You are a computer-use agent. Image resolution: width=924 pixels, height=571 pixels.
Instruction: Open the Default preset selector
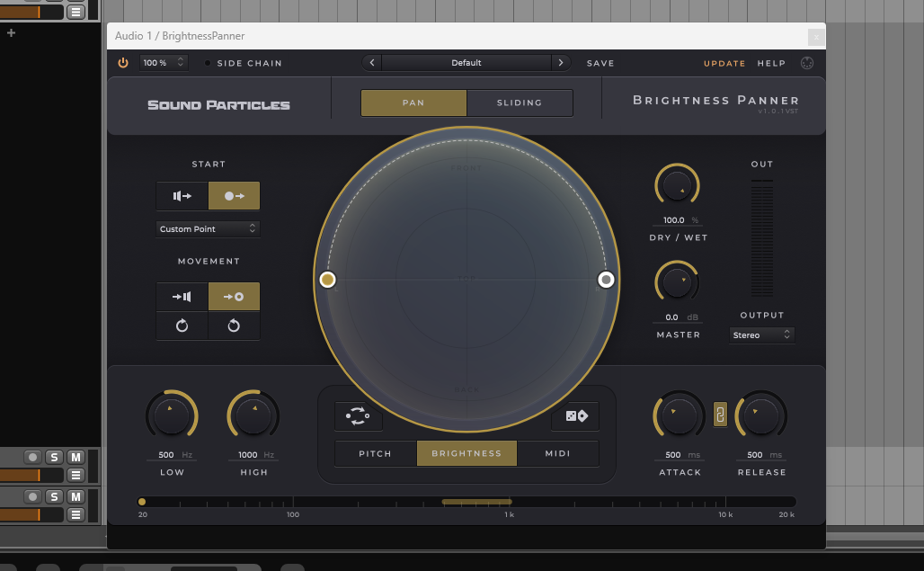[466, 62]
